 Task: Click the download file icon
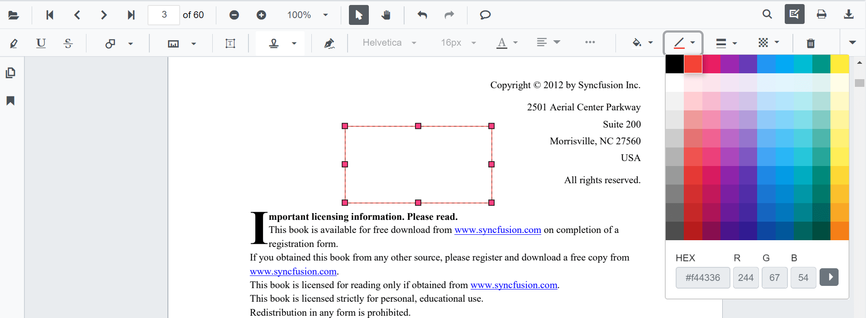tap(849, 14)
